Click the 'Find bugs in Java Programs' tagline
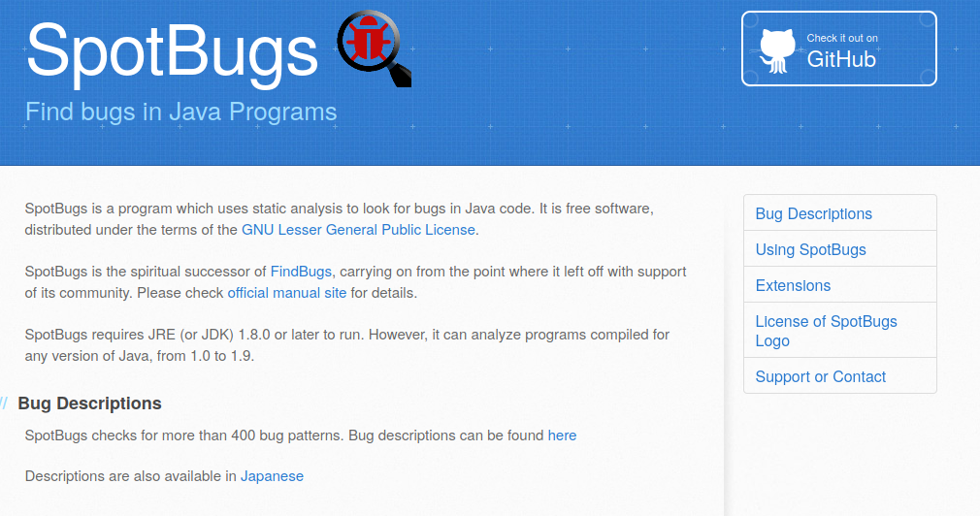Viewport: 980px width, 516px height. click(180, 112)
